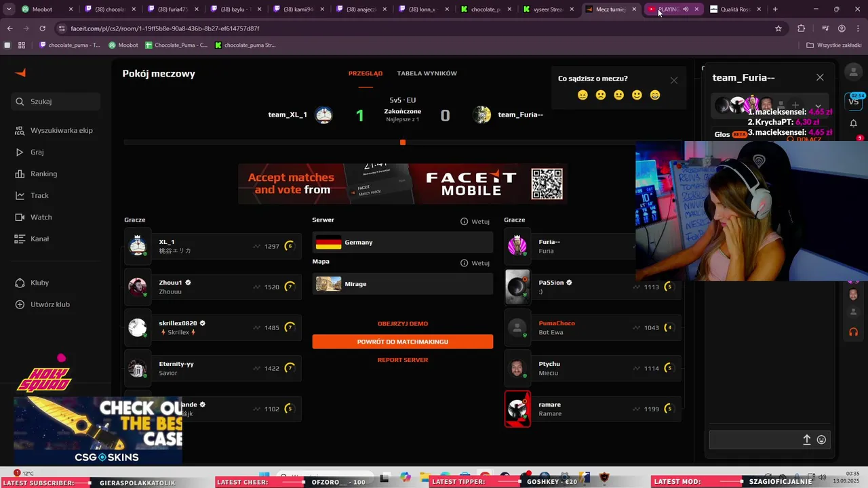Go back in the browser

[9, 28]
